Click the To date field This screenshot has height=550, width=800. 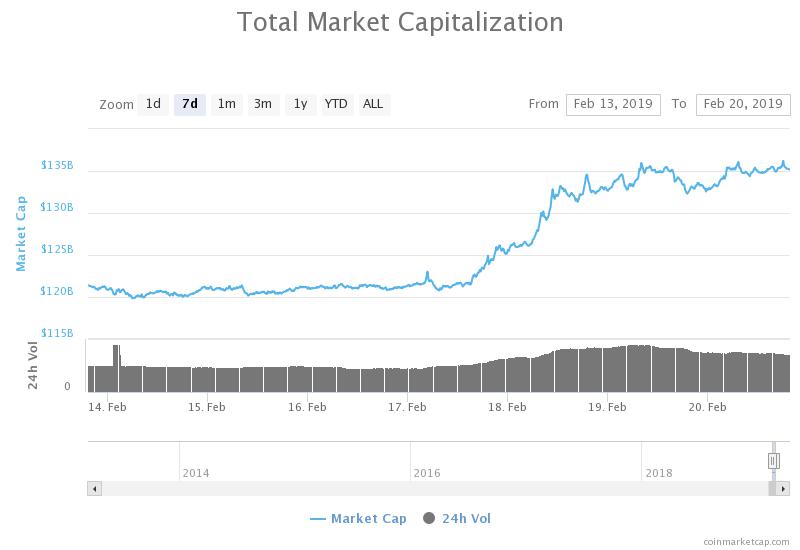(743, 105)
